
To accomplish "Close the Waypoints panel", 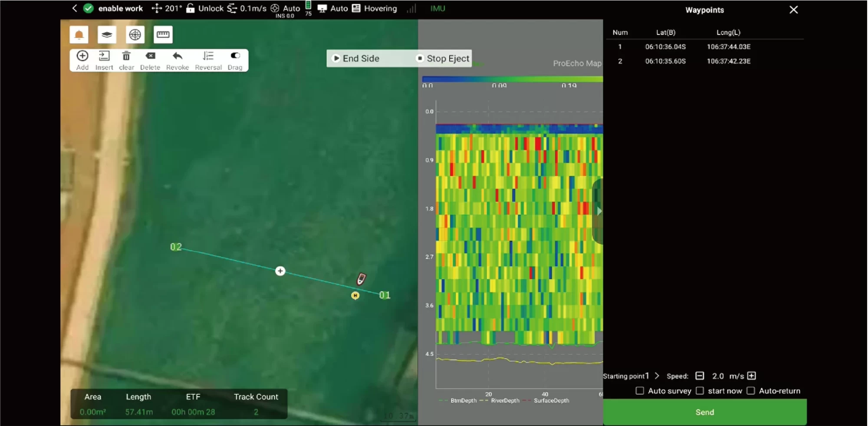I will [x=793, y=10].
